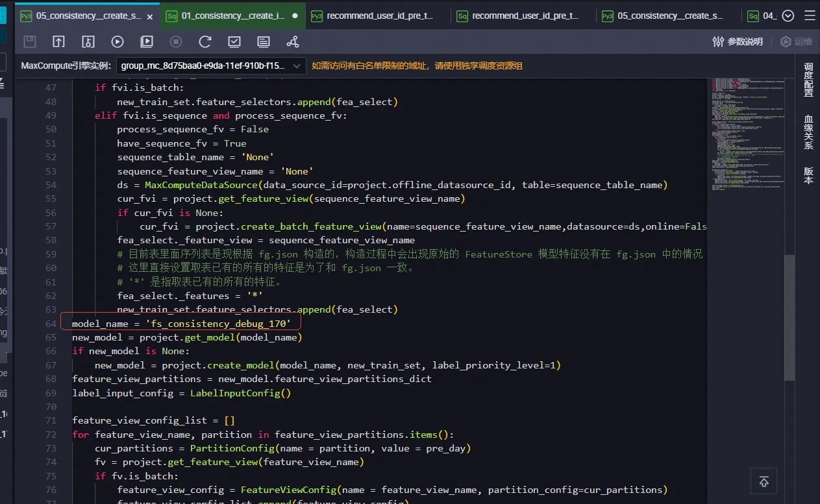The width and height of the screenshot is (820, 504).
Task: Click the code check monitor icon
Action: 234,42
